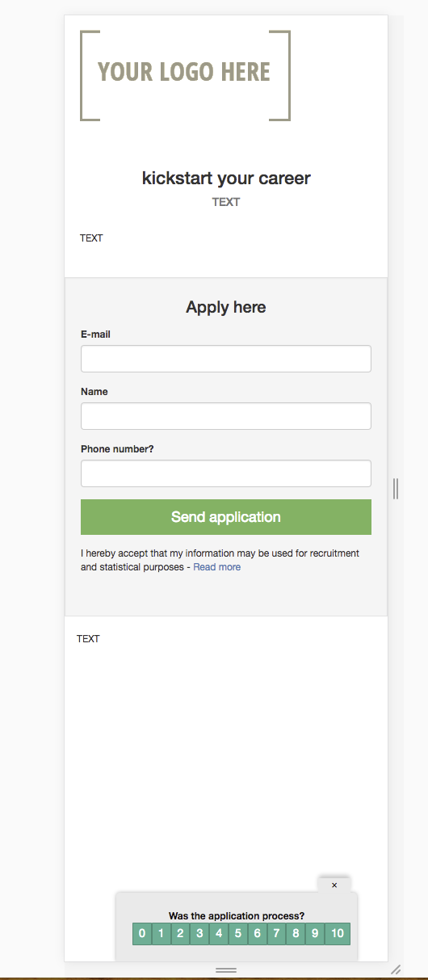Screen dimensions: 428x980
Task: Focus the E-mail input field
Action: pos(226,359)
